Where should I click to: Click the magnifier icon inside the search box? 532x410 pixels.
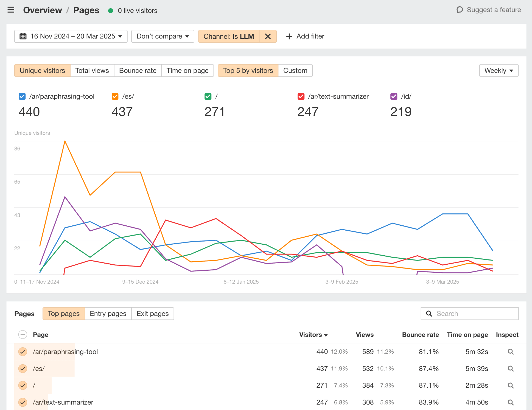[429, 313]
